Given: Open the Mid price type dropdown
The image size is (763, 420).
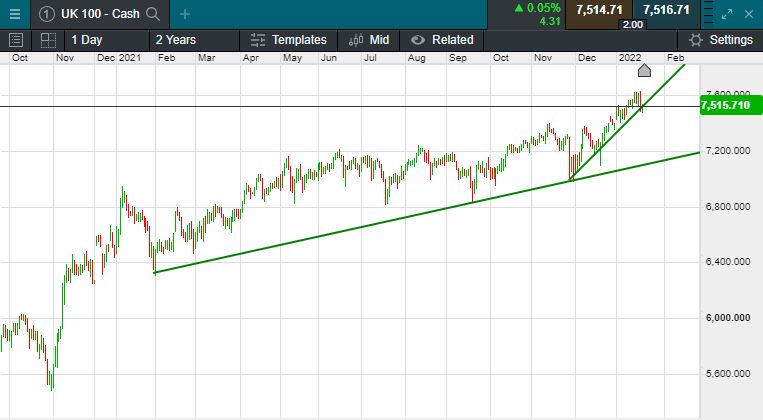Looking at the screenshot, I should 368,40.
